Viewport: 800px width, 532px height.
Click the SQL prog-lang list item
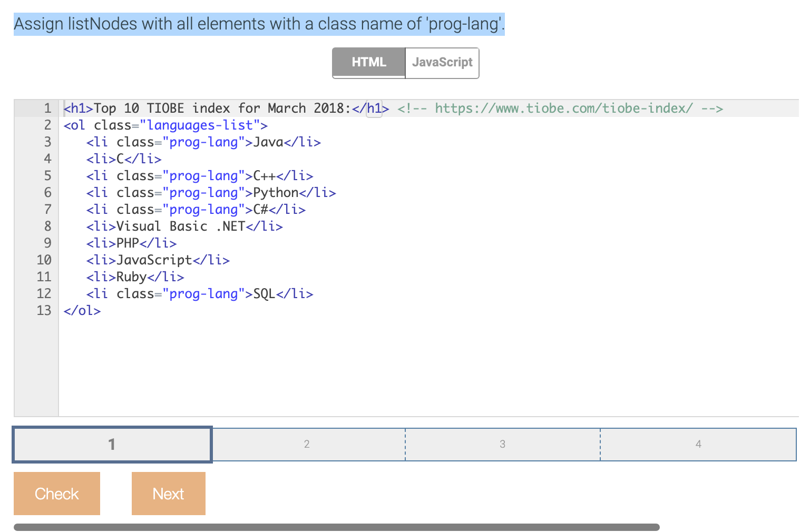coord(199,293)
